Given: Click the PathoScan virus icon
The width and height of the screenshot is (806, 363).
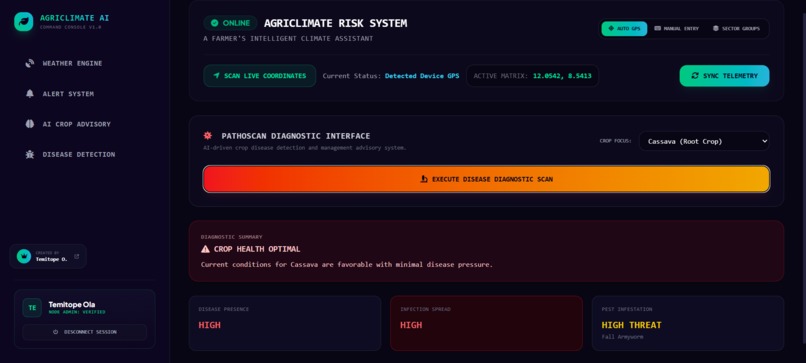Looking at the screenshot, I should pyautogui.click(x=208, y=136).
